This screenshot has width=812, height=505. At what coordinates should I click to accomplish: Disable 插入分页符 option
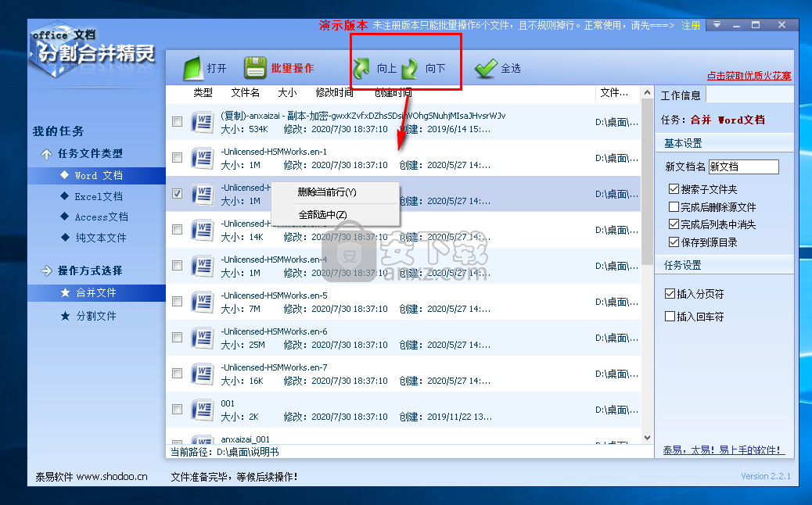pyautogui.click(x=670, y=294)
